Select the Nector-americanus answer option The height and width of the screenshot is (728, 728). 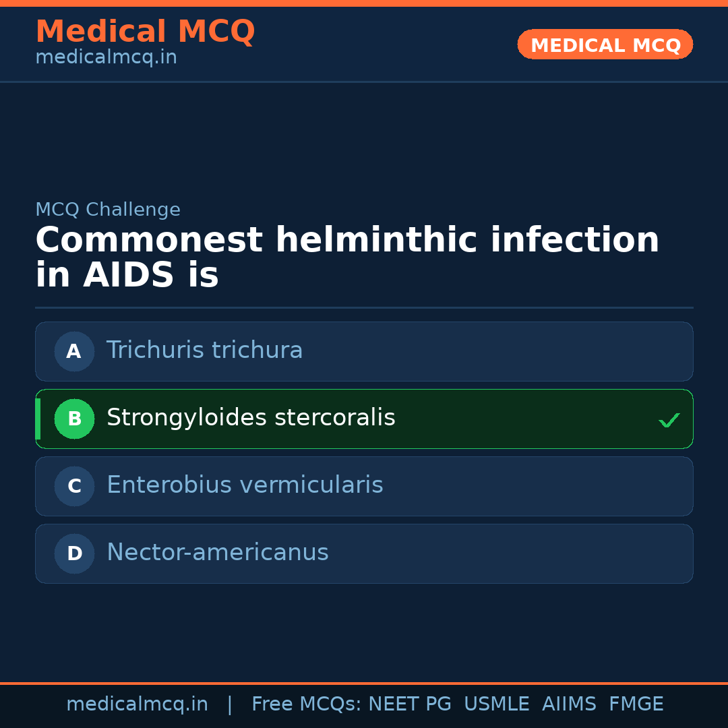tap(217, 553)
